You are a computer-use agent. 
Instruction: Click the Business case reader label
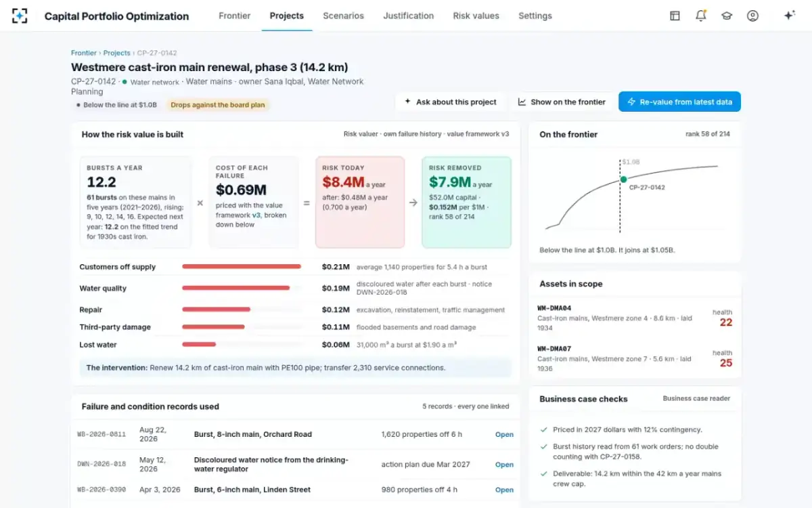click(x=696, y=398)
